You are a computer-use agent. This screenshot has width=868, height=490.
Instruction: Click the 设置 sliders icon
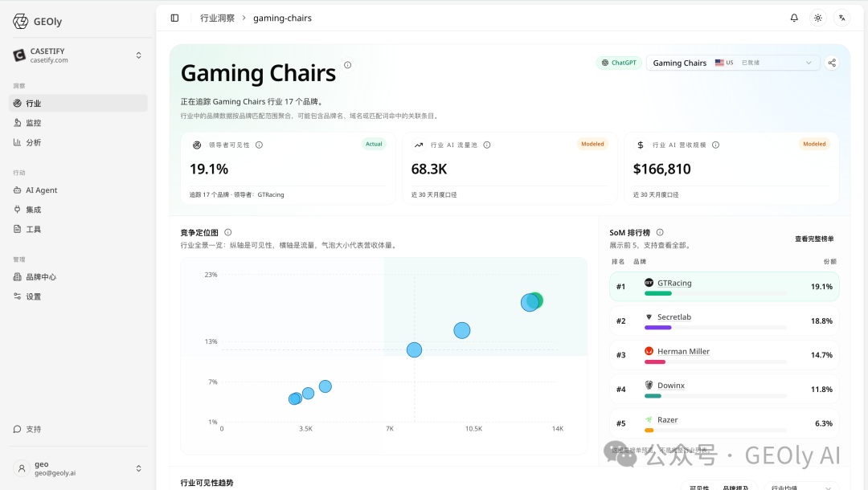(x=17, y=296)
